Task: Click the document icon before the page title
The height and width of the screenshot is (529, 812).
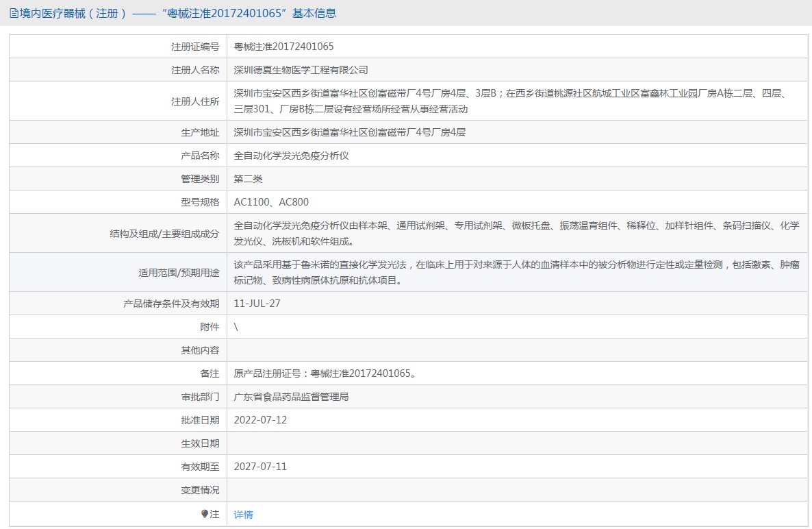Action: tap(14, 13)
